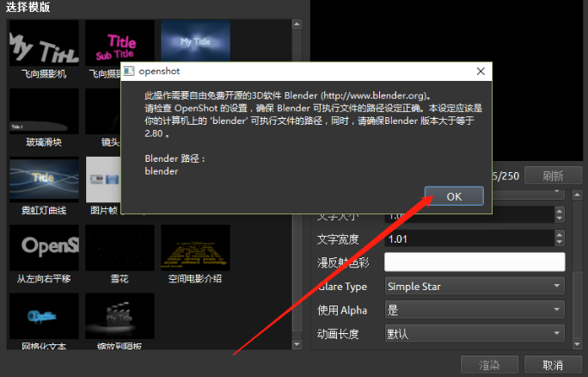Click the 渲染 render button
This screenshot has width=588, height=377.
489,365
